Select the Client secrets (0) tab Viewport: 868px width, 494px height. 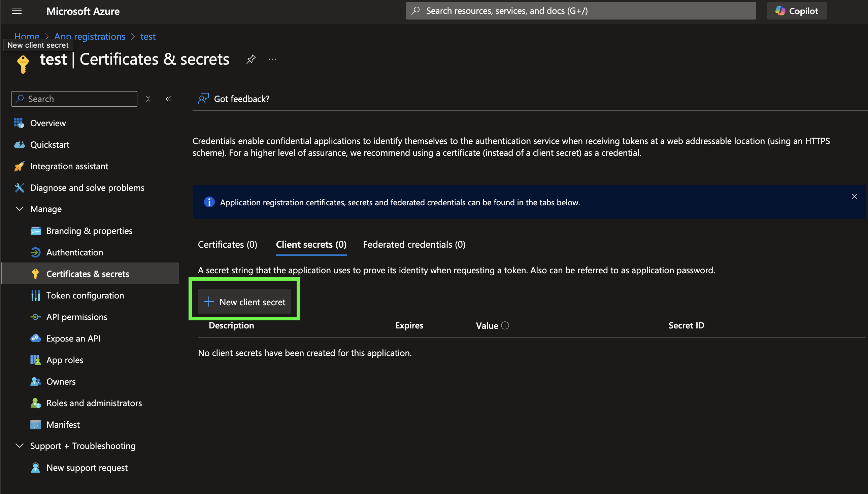311,245
